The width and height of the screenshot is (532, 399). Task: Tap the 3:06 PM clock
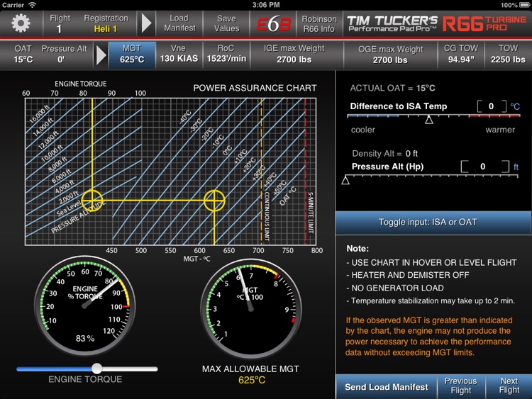click(266, 5)
